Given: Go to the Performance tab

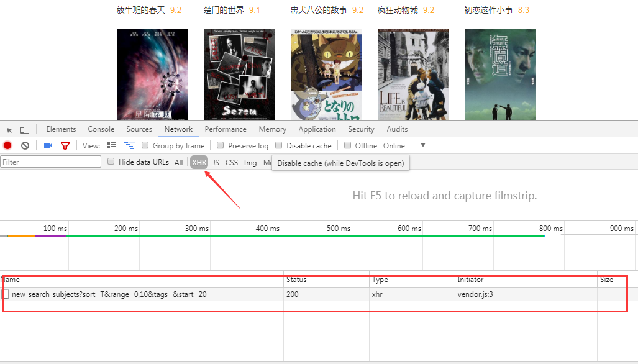Looking at the screenshot, I should pyautogui.click(x=226, y=129).
